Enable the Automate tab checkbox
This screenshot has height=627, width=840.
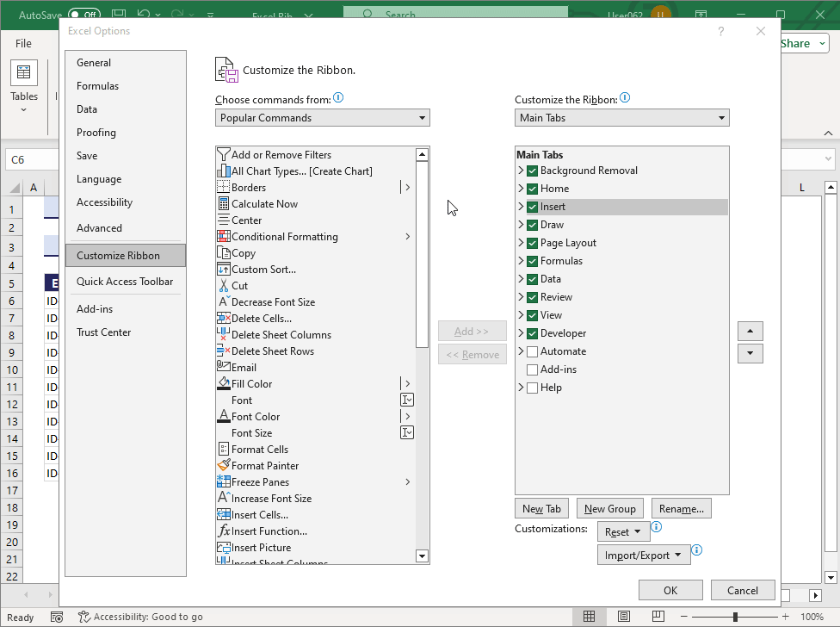pyautogui.click(x=532, y=351)
